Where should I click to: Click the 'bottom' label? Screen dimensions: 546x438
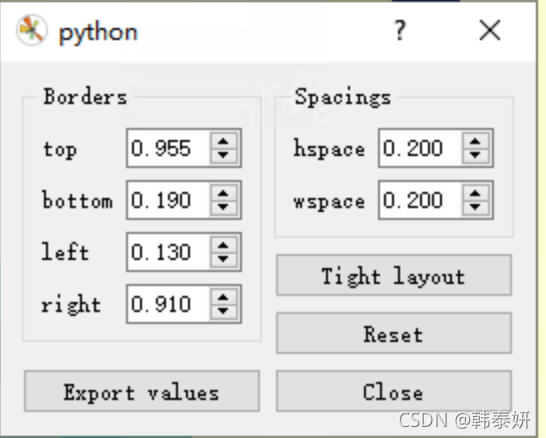point(77,200)
